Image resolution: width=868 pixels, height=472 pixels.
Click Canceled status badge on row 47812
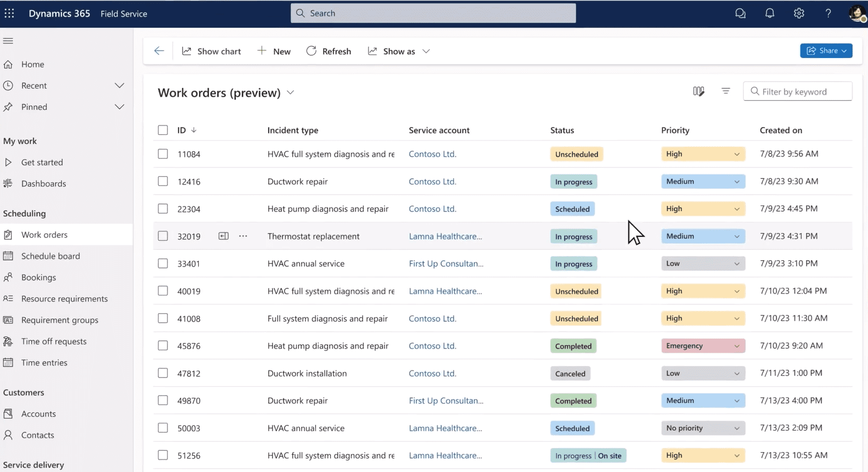pyautogui.click(x=570, y=373)
